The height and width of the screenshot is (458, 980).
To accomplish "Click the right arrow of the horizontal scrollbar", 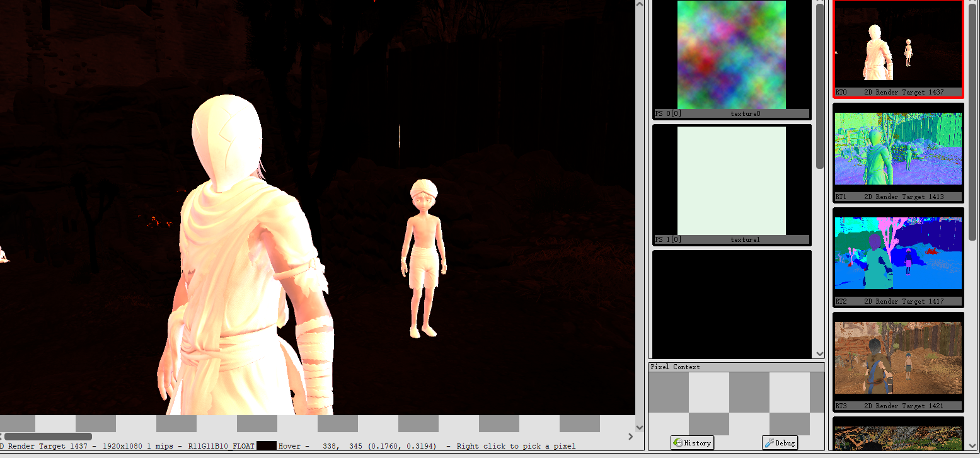I will tap(630, 436).
